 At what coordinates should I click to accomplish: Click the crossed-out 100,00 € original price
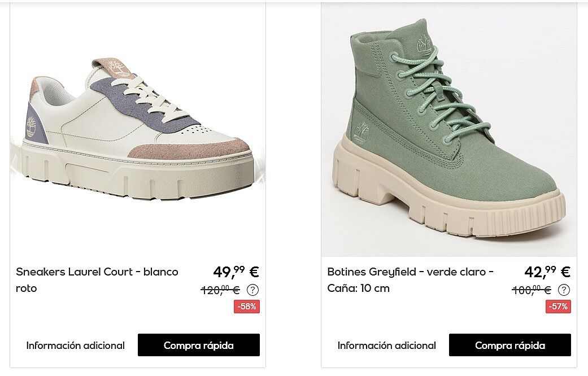[532, 290]
